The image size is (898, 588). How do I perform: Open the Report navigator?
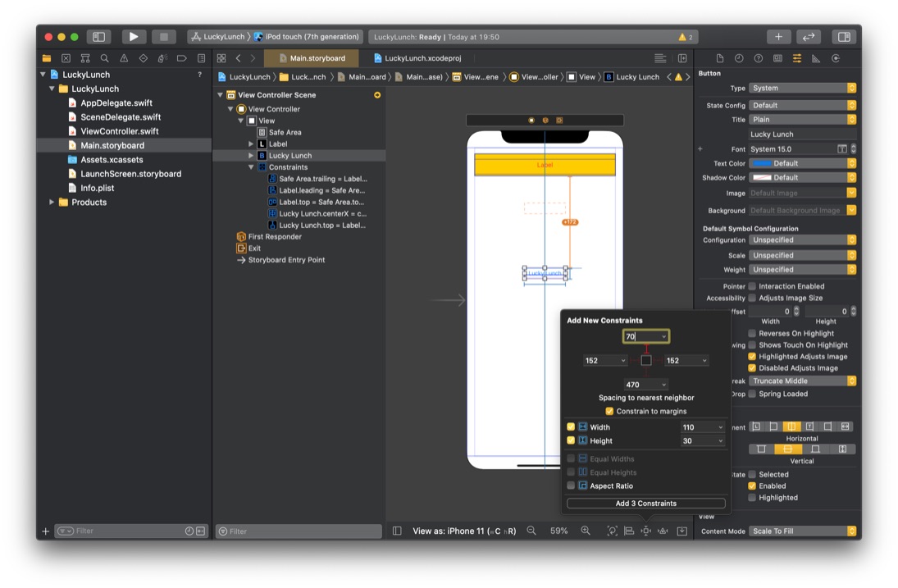(x=201, y=58)
